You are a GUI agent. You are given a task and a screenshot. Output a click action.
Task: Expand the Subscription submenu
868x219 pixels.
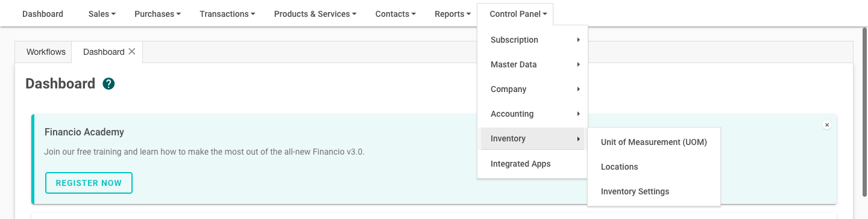[532, 40]
